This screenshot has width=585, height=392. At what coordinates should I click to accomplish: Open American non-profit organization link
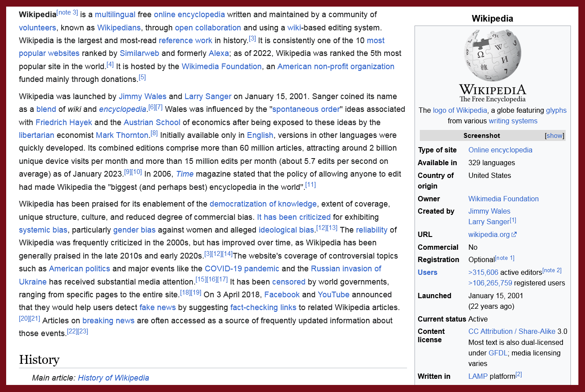336,67
